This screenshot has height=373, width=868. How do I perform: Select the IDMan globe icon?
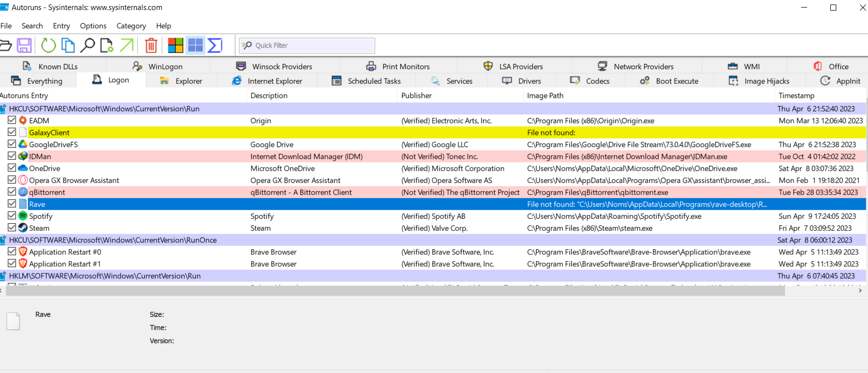click(x=23, y=156)
